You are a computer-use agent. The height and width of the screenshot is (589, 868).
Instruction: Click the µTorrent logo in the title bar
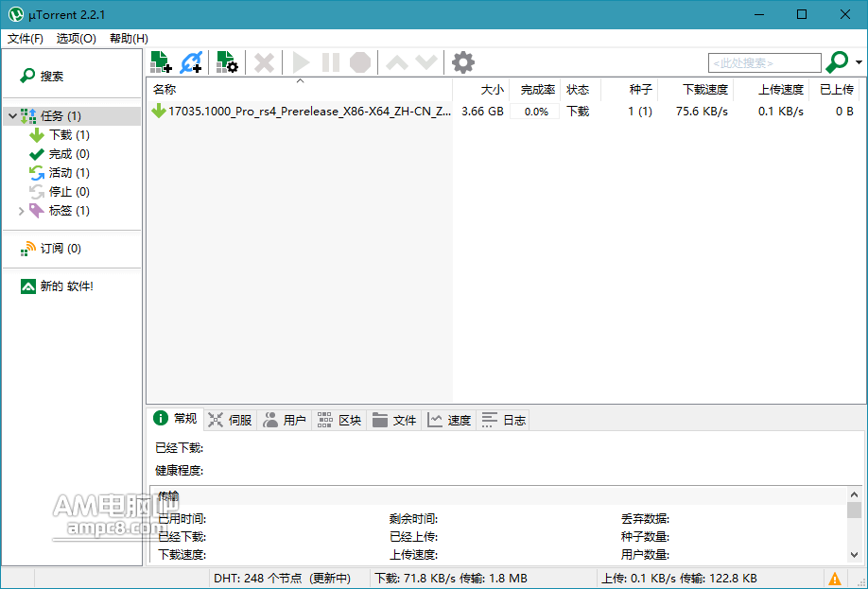[x=16, y=14]
